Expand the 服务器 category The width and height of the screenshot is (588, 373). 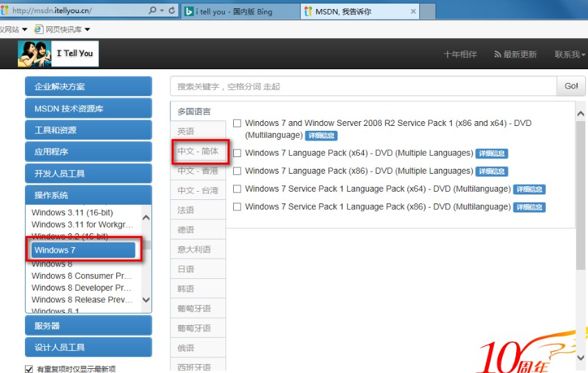click(89, 326)
